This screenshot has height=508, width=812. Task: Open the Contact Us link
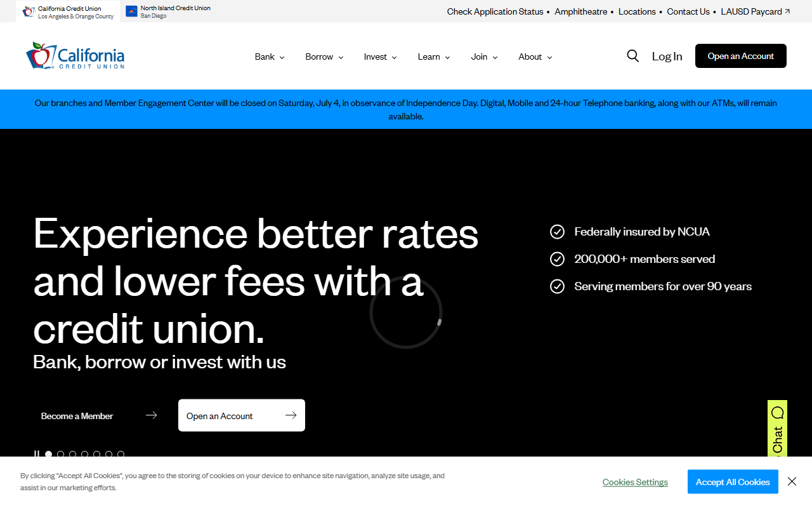click(x=688, y=11)
